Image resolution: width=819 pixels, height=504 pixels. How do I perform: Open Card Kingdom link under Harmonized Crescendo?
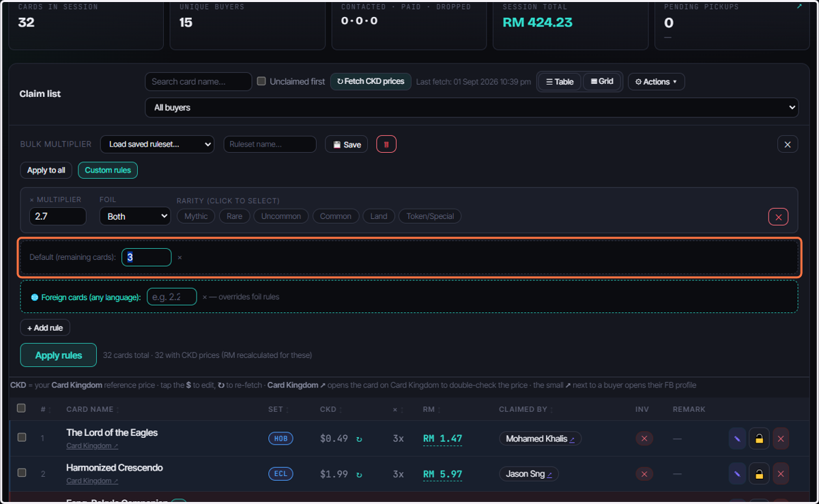[x=92, y=481]
